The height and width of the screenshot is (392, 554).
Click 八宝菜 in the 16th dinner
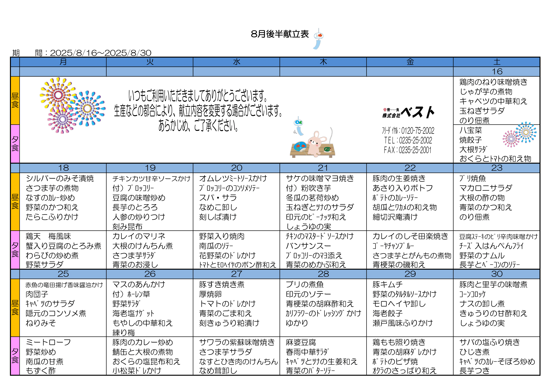[471, 130]
